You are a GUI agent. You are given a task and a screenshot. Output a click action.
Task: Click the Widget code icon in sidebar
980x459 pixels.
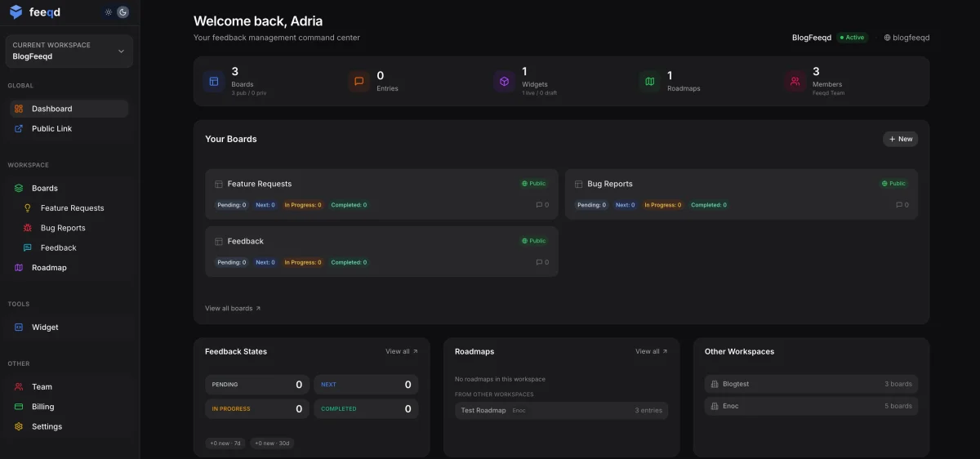(19, 328)
